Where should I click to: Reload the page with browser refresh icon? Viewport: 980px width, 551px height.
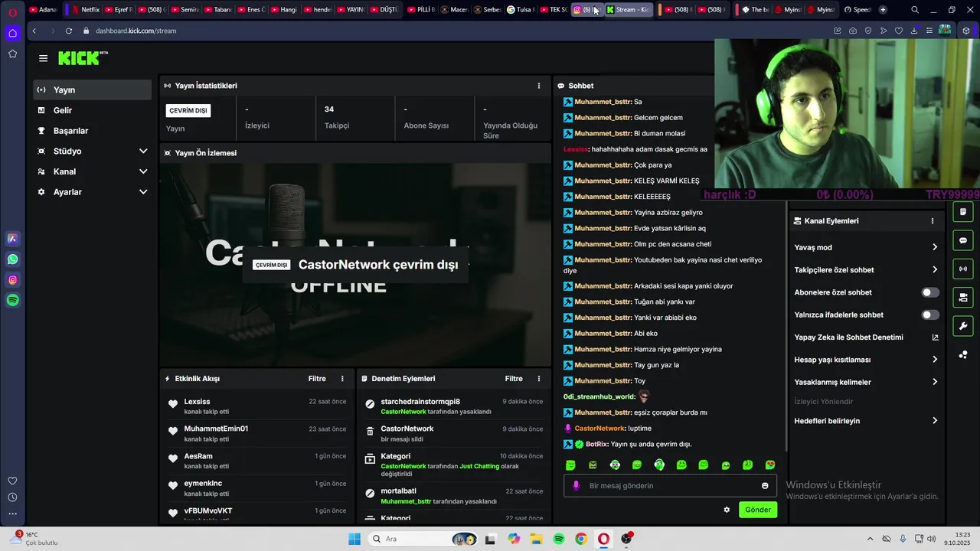(x=69, y=31)
